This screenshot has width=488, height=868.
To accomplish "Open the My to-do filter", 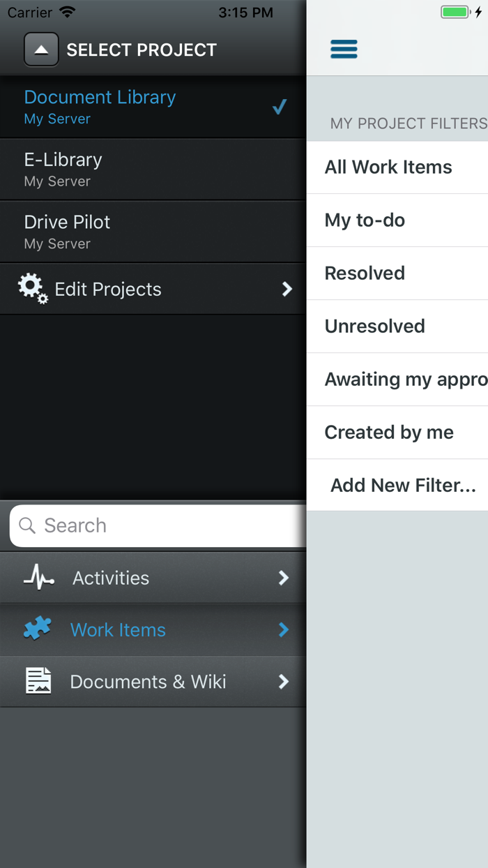I will pos(365,220).
